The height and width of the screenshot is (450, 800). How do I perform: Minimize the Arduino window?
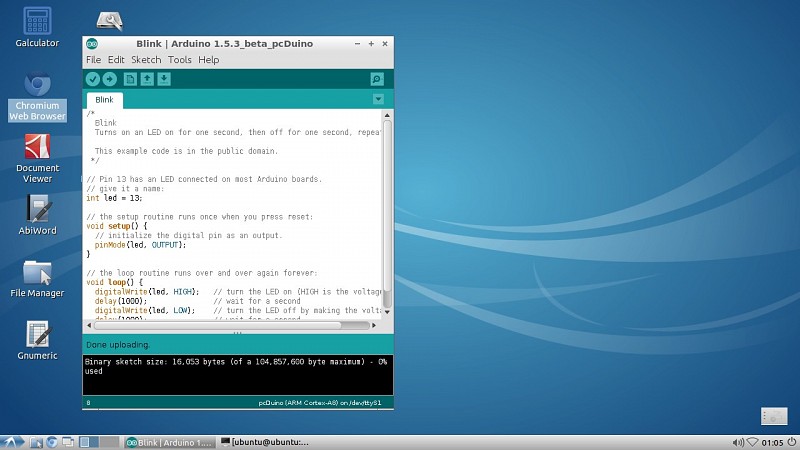click(x=358, y=44)
